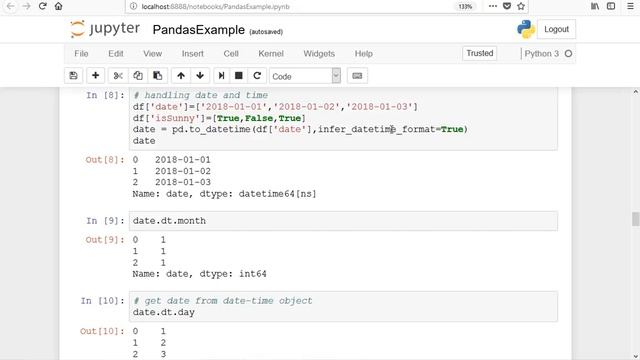640x360 pixels.
Task: Click the 'dtype: datetime64[ns]' output line
Action: (258, 193)
